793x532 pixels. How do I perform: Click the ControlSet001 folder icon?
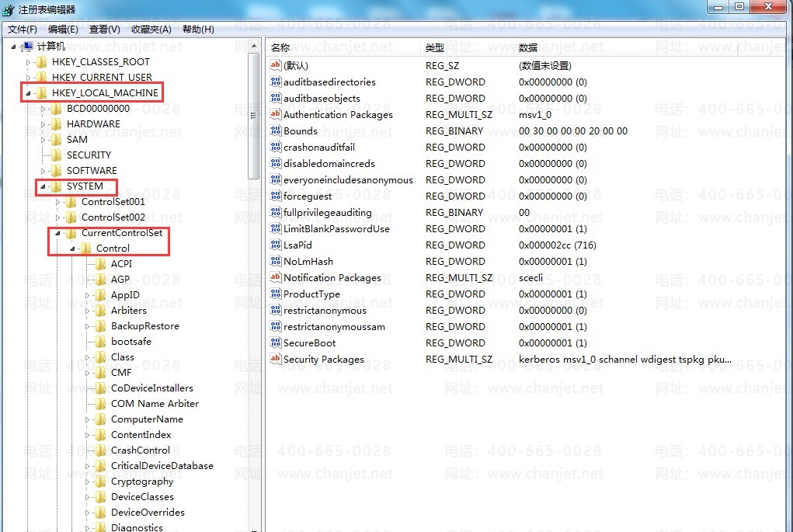[71, 202]
